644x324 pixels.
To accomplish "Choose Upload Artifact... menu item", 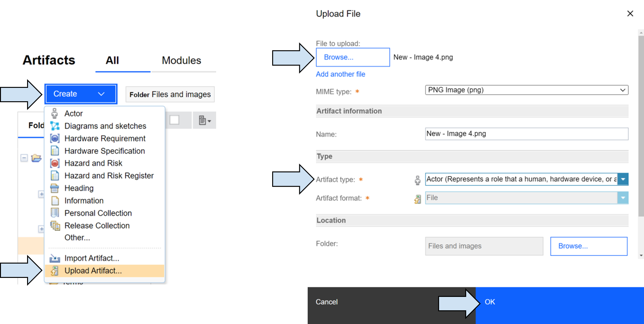I will 105,271.
